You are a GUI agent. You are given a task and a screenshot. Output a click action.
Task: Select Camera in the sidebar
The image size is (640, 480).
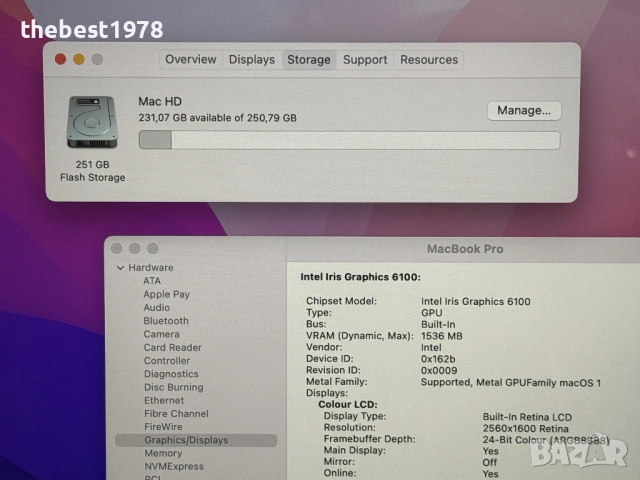(161, 334)
